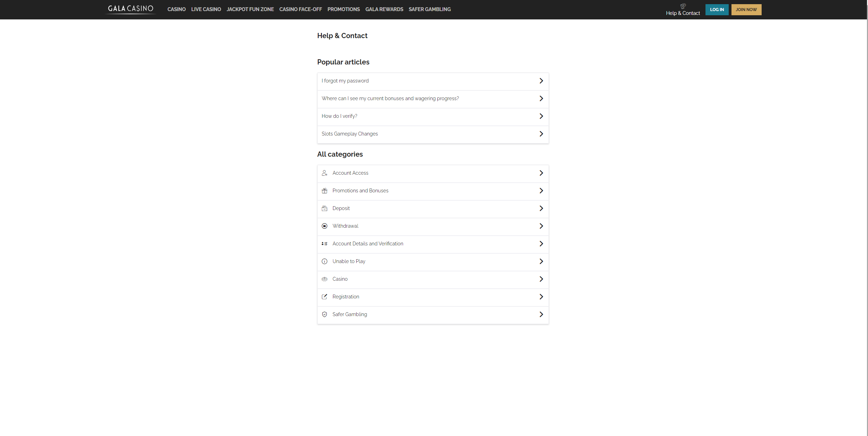Click the info icon next to Unable to Play
Screen dimensions: 868x436
pyautogui.click(x=324, y=261)
